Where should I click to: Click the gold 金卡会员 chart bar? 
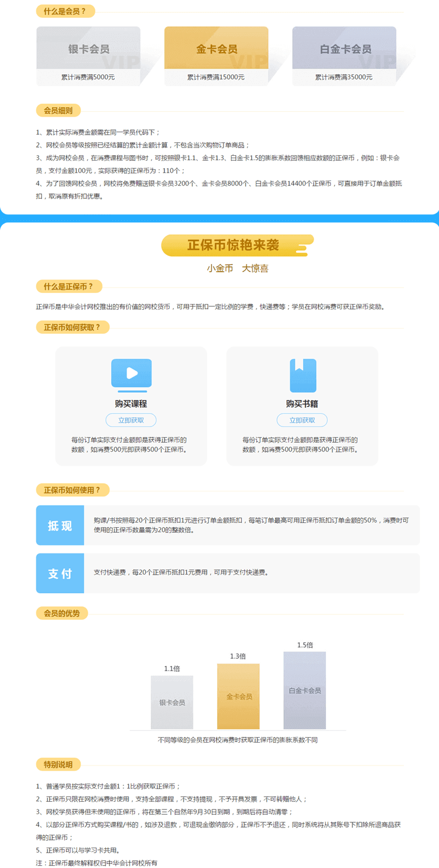point(238,696)
